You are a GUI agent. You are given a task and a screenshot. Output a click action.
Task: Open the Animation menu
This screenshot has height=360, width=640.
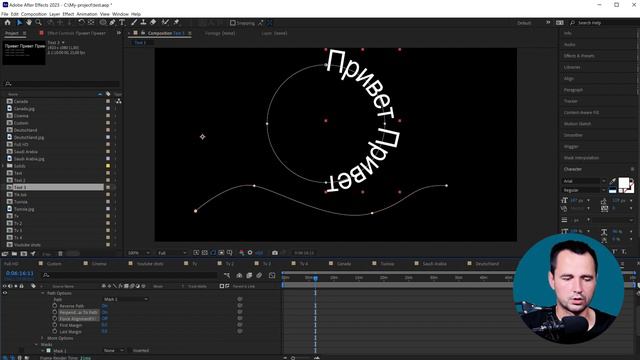click(87, 14)
